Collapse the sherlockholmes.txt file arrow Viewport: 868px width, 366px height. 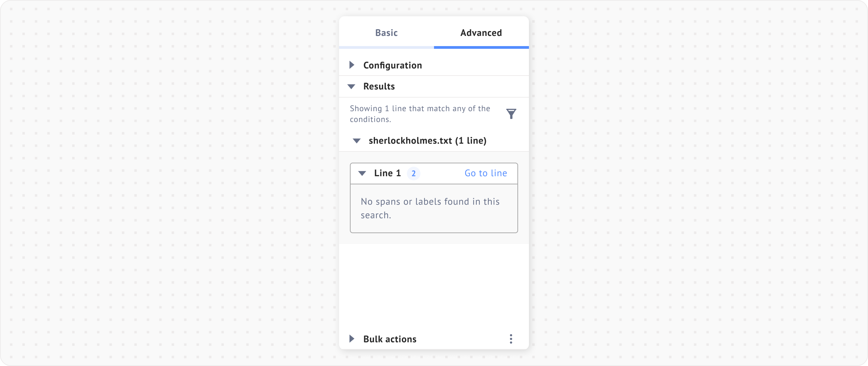pyautogui.click(x=357, y=141)
